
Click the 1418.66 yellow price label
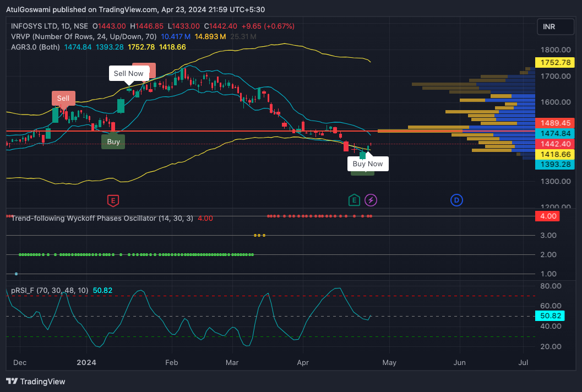[555, 154]
